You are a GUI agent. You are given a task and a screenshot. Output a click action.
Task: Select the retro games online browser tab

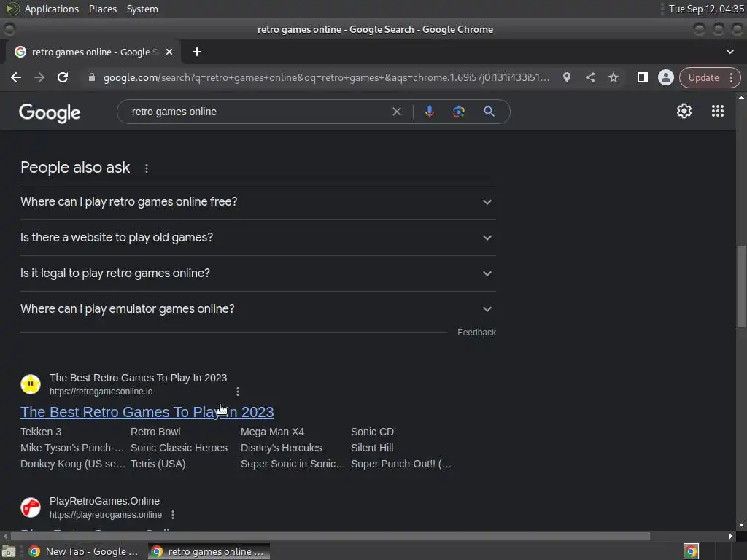click(x=93, y=52)
